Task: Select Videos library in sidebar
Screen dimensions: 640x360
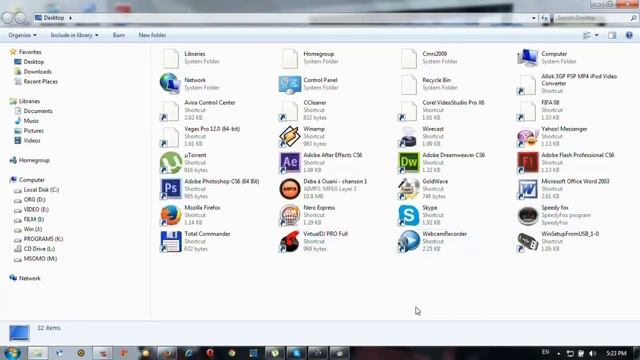Action: 32,140
